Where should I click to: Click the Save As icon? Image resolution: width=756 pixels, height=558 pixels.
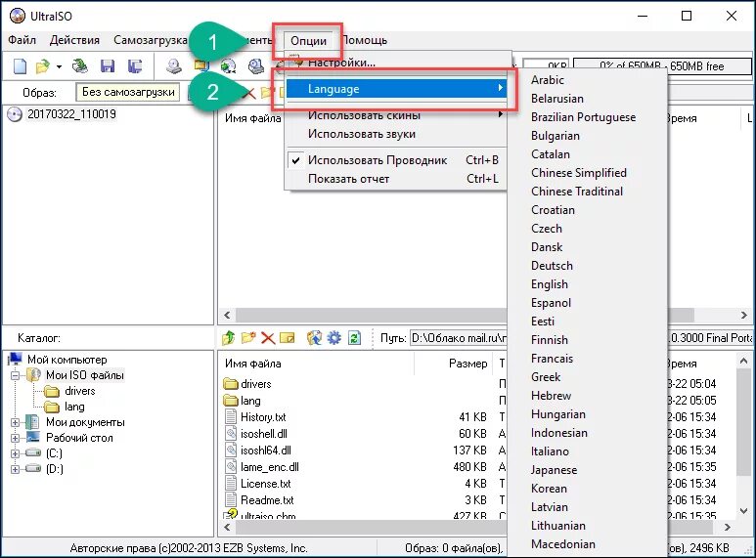(x=135, y=66)
